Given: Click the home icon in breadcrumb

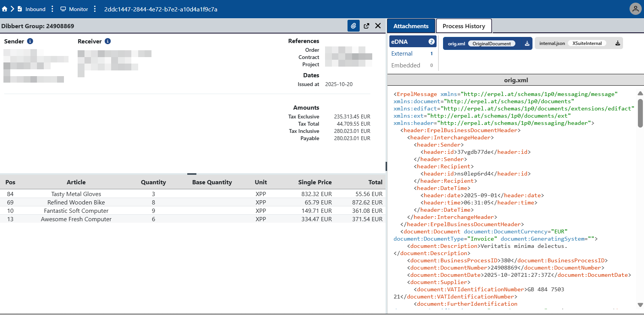Looking at the screenshot, I should (x=5, y=9).
